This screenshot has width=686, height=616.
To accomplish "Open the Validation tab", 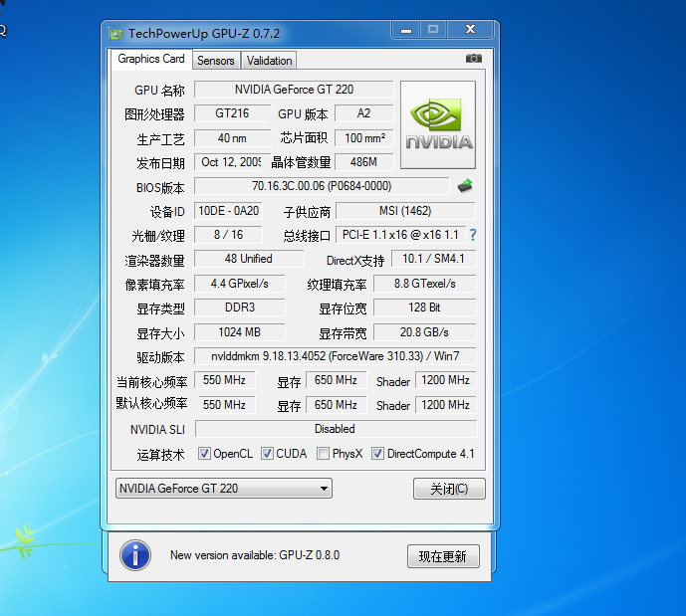I will [269, 61].
